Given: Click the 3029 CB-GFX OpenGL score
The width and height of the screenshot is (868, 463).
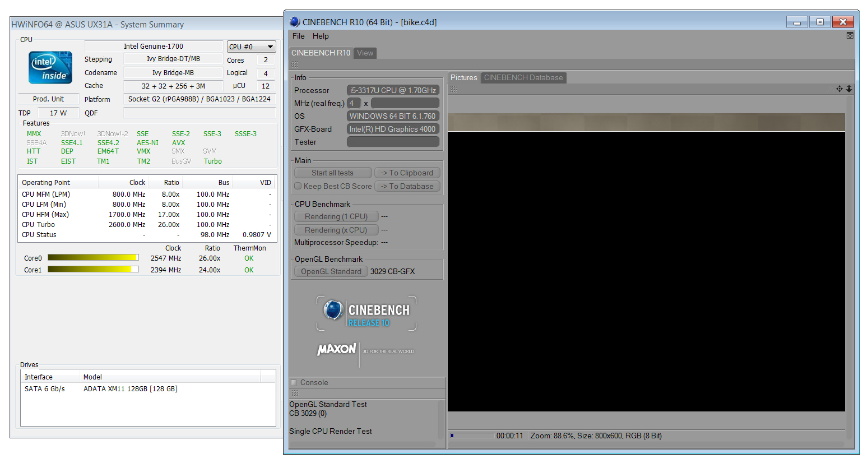Looking at the screenshot, I should pos(392,271).
